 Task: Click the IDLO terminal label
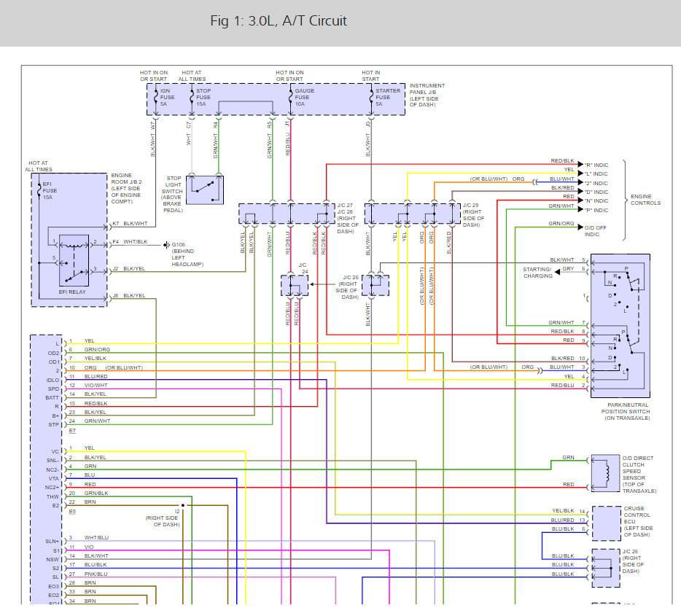click(52, 381)
